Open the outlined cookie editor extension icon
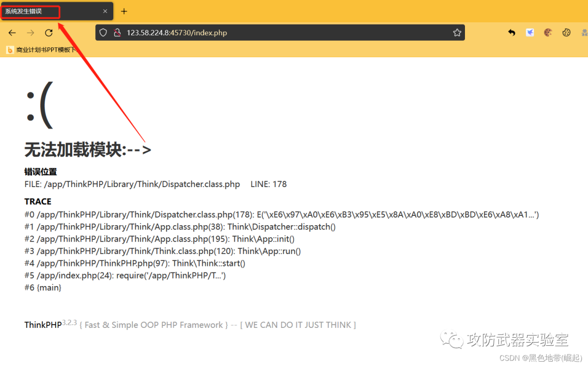The height and width of the screenshot is (366, 588). pyautogui.click(x=566, y=33)
